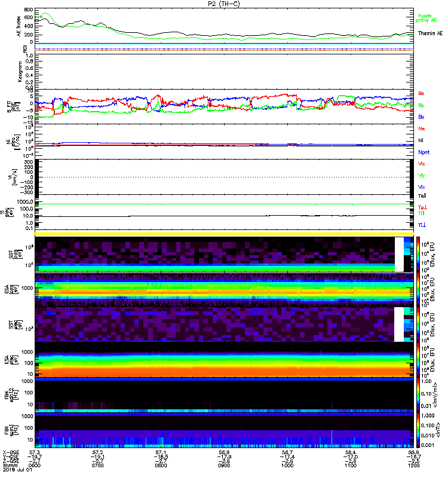Click the 800 tick on AE Index axis
The height and width of the screenshot is (478, 448).
click(29, 10)
